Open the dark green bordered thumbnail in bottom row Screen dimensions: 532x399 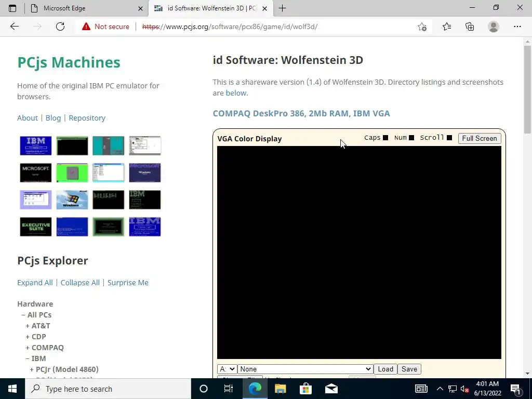pyautogui.click(x=108, y=227)
